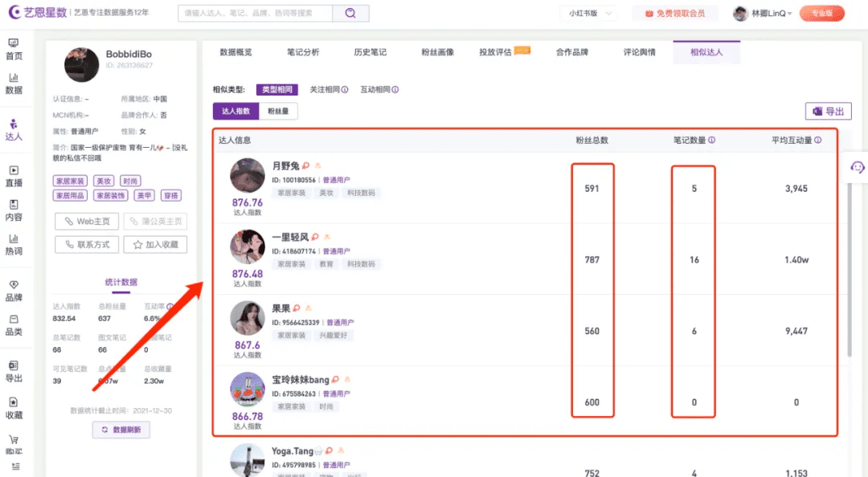Open the 小红书版 platform dropdown
868x477 pixels.
(x=590, y=14)
